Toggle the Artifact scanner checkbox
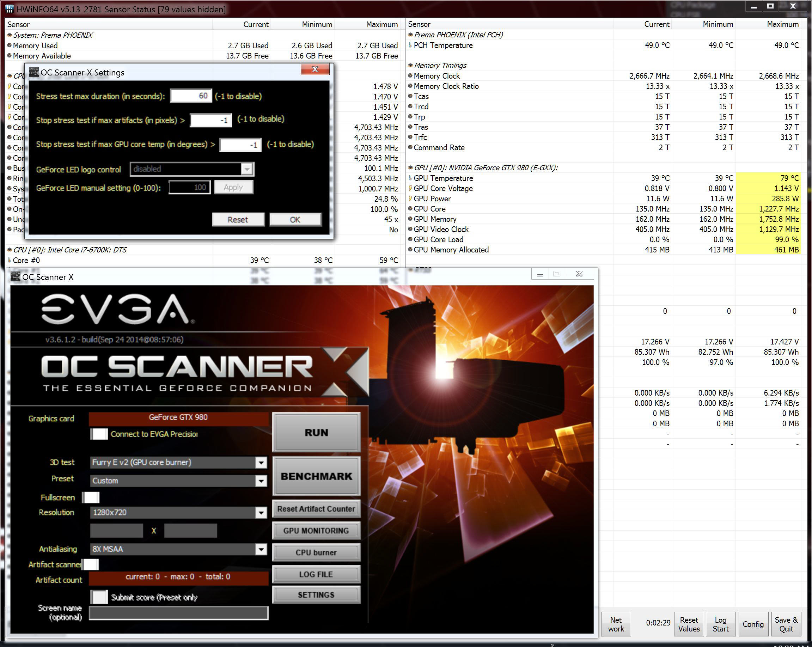812x647 pixels. pos(91,564)
